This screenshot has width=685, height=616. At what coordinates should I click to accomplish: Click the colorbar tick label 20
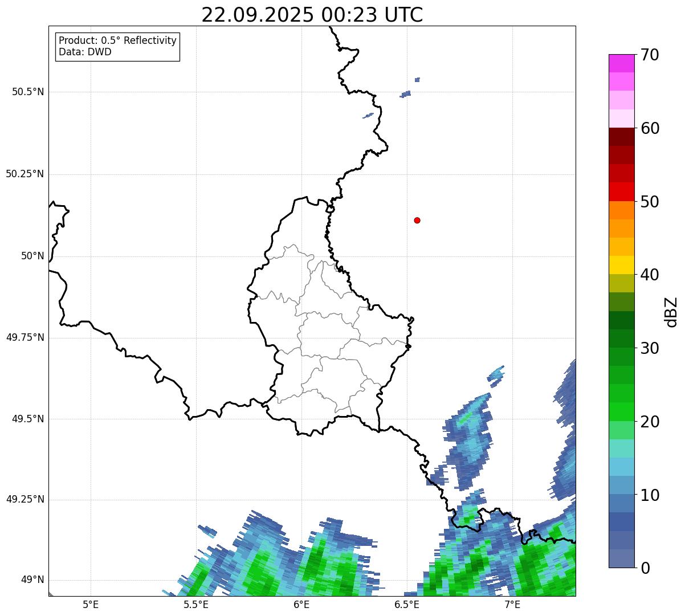coord(650,422)
